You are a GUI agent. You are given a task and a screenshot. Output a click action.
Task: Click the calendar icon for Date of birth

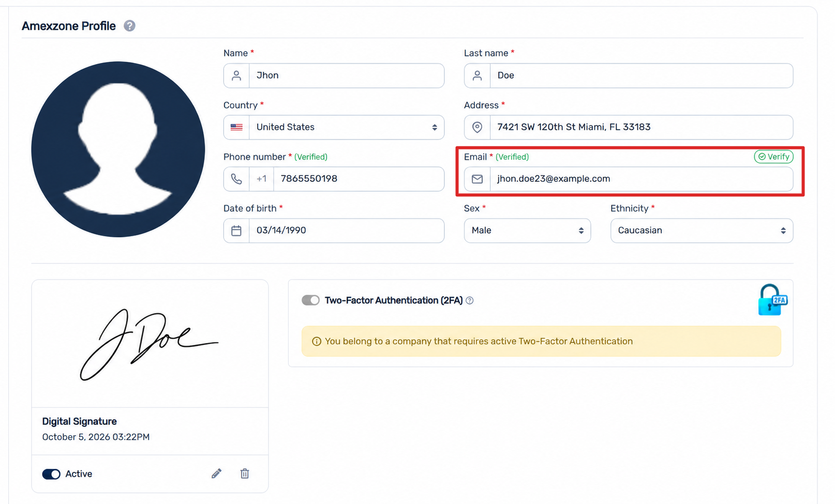236,231
